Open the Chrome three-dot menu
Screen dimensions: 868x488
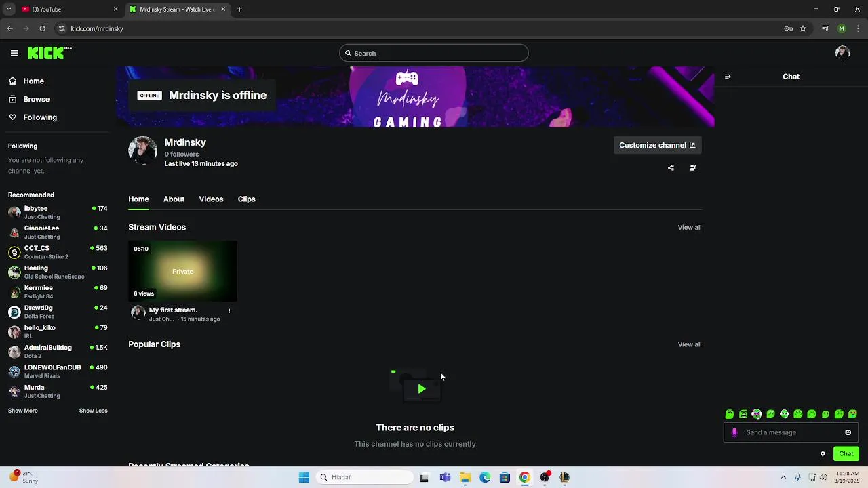point(859,28)
